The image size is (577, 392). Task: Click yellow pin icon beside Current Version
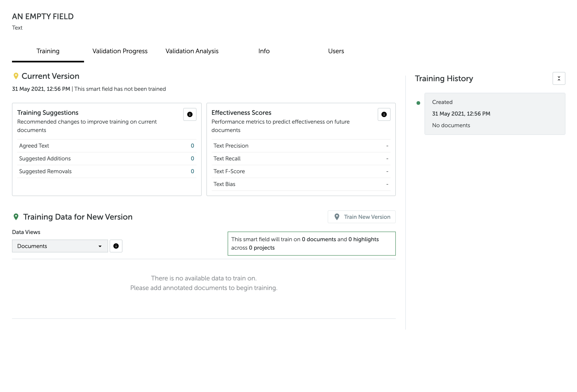[16, 76]
